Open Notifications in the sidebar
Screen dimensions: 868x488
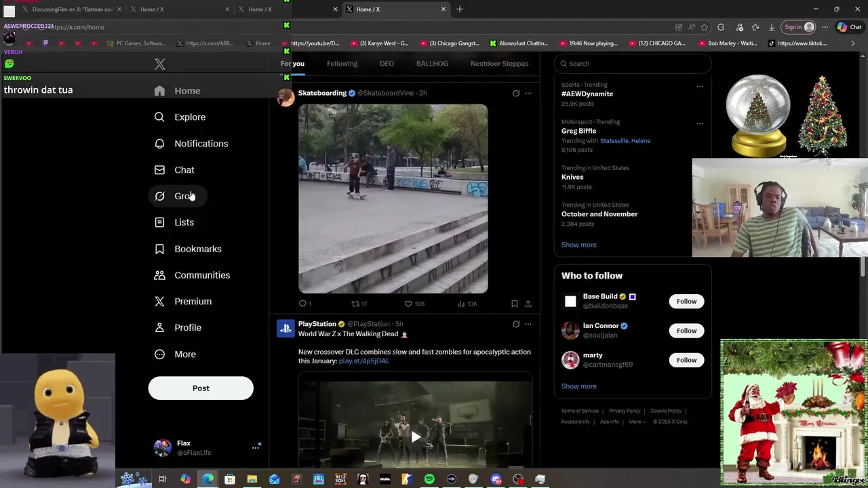(191, 144)
